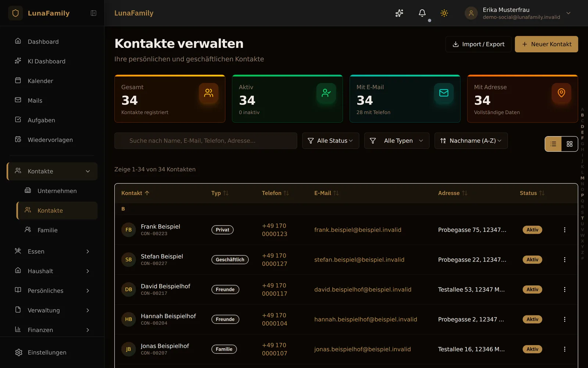This screenshot has height=368, width=588.
Task: Click the Neuer Kontakt button
Action: [546, 44]
